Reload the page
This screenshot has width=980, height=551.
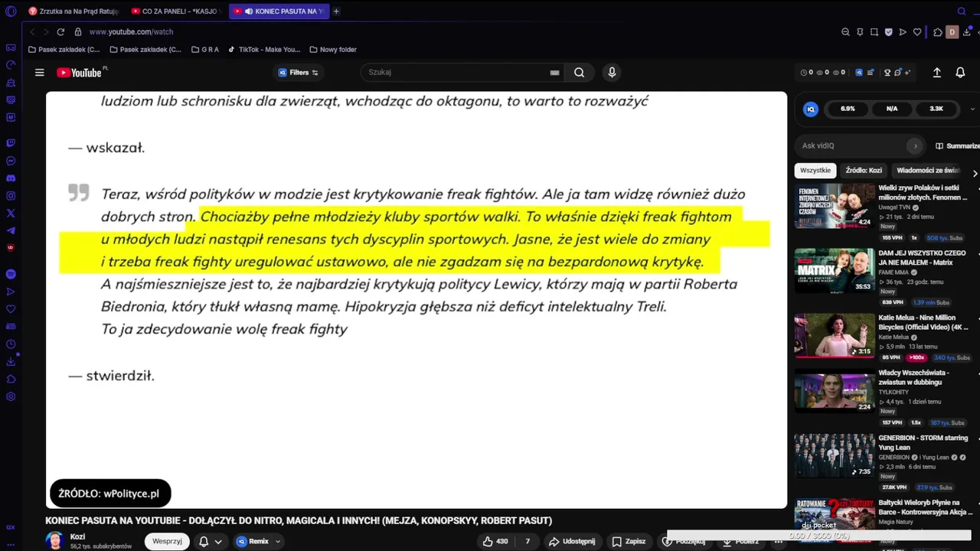pyautogui.click(x=60, y=32)
